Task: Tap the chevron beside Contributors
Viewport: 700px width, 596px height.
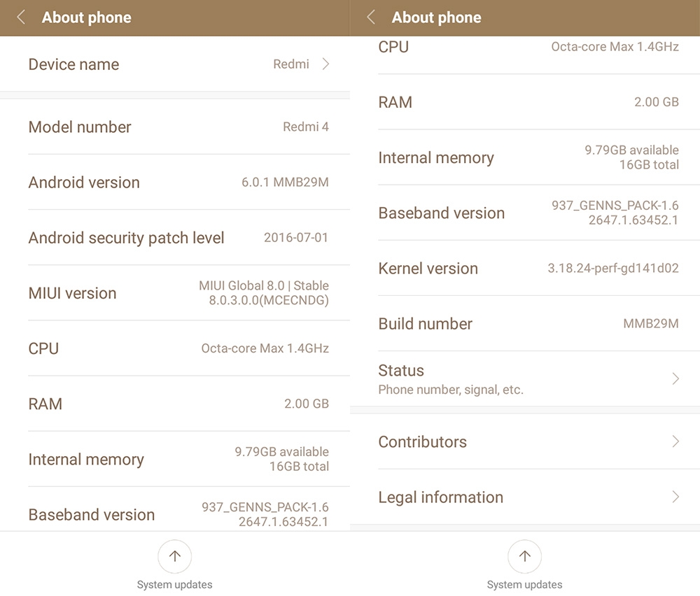Action: point(675,441)
